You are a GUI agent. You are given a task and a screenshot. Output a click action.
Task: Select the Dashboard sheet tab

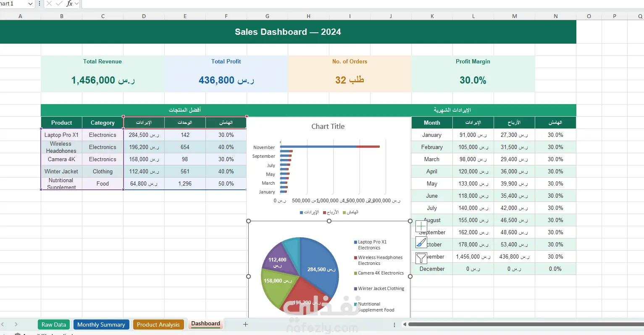[x=206, y=324]
